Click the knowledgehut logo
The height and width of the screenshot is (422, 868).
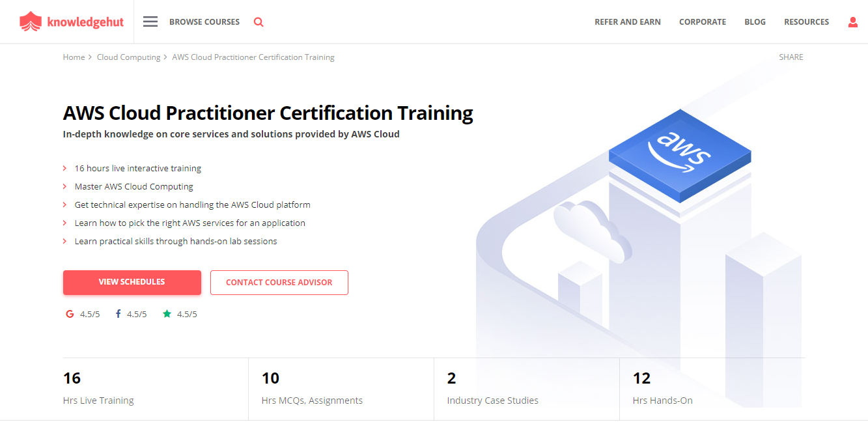pos(72,21)
